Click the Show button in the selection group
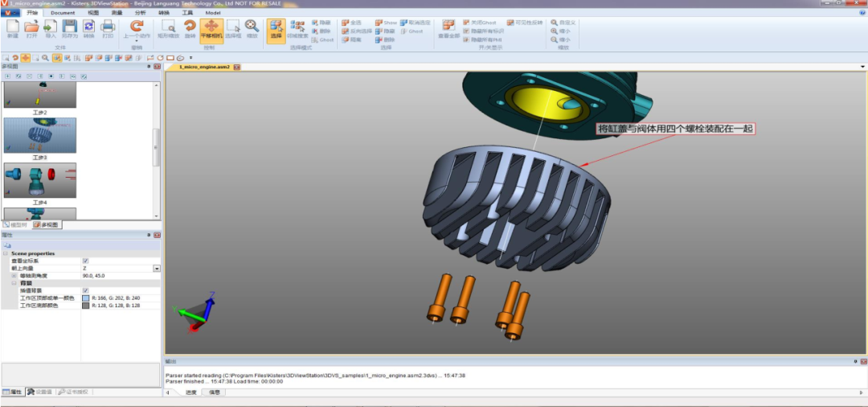Screen dimensions: 868x407 386,23
